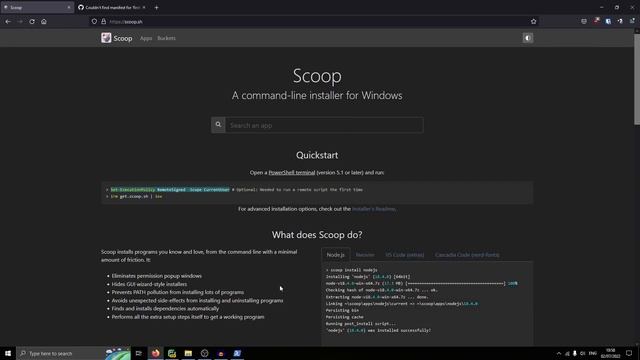The height and width of the screenshot is (360, 640).
Task: Click the Quickstart heading
Action: tap(317, 156)
